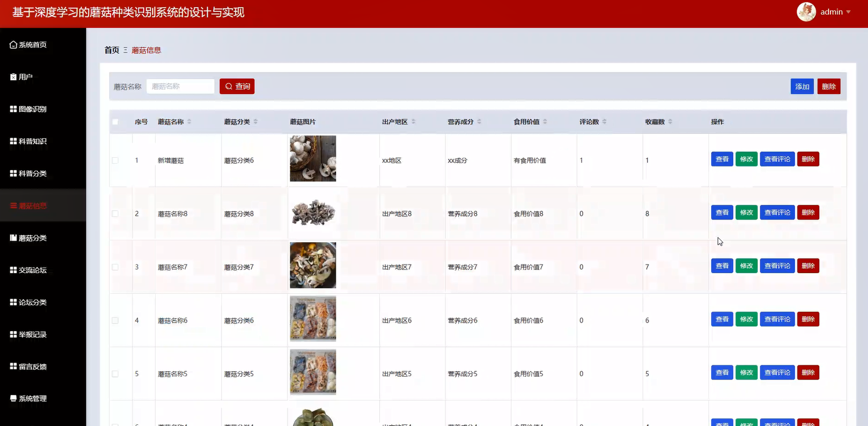Click the 留言反馈 grid icon
868x426 pixels.
14,366
